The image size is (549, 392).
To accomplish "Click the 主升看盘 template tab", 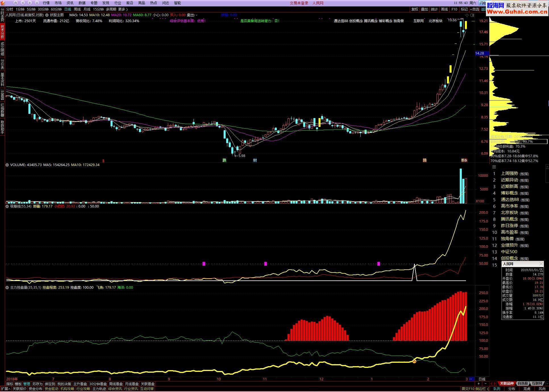I will [80, 384].
